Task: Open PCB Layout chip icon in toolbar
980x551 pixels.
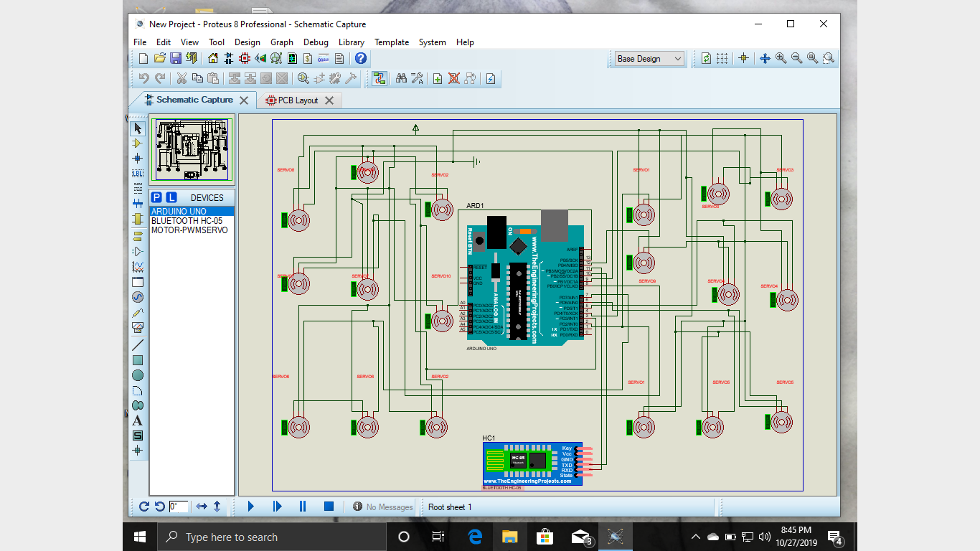Action: pos(245,58)
